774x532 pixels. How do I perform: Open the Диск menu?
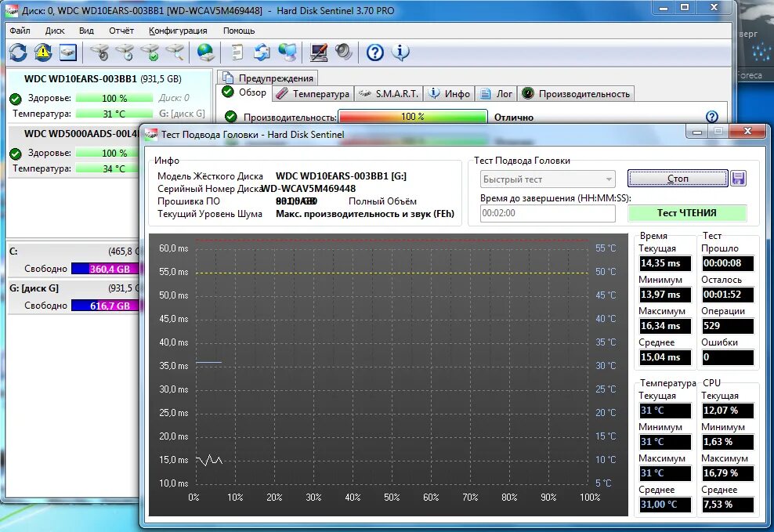[55, 31]
